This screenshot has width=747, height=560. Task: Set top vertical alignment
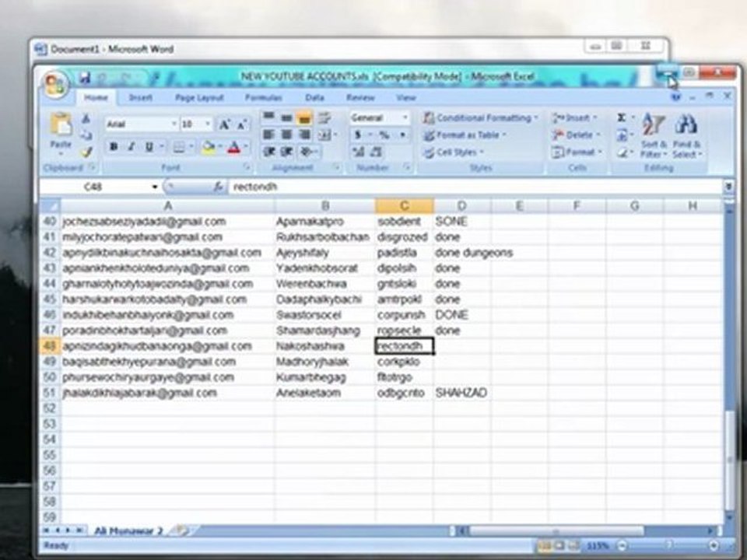click(x=268, y=117)
